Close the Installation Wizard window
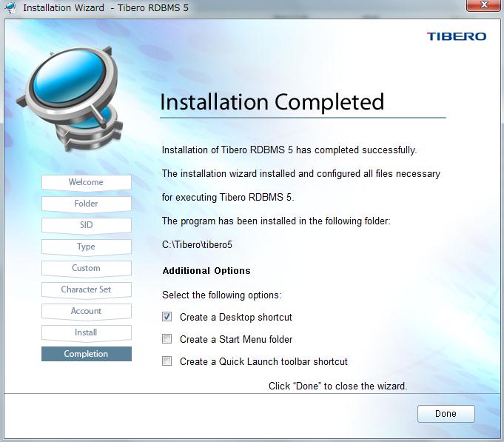This screenshot has width=504, height=442. [x=485, y=5]
